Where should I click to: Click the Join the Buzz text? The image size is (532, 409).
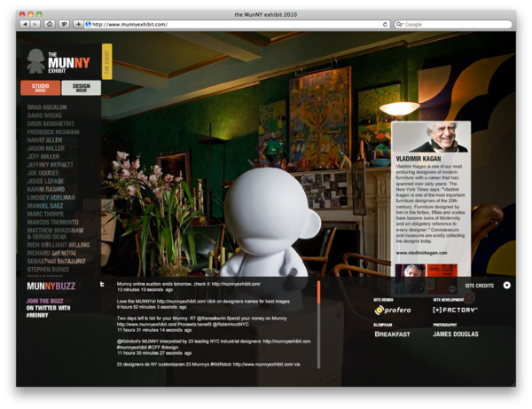pos(45,301)
